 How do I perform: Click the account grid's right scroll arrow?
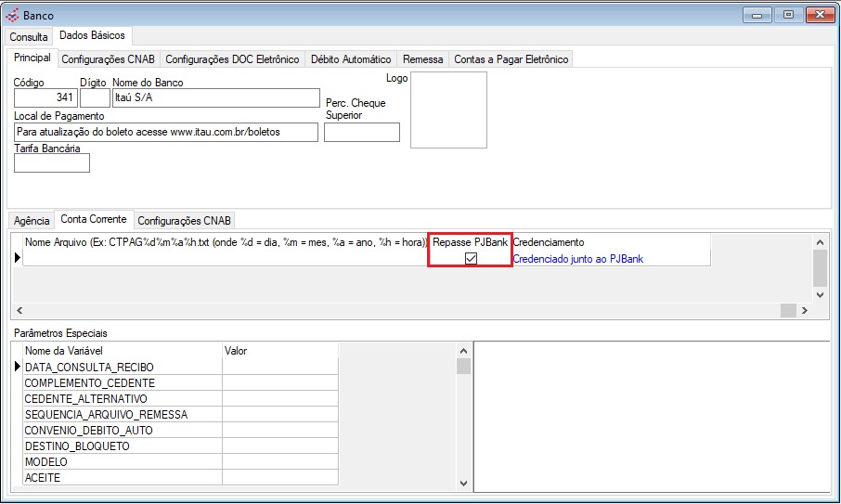click(804, 310)
